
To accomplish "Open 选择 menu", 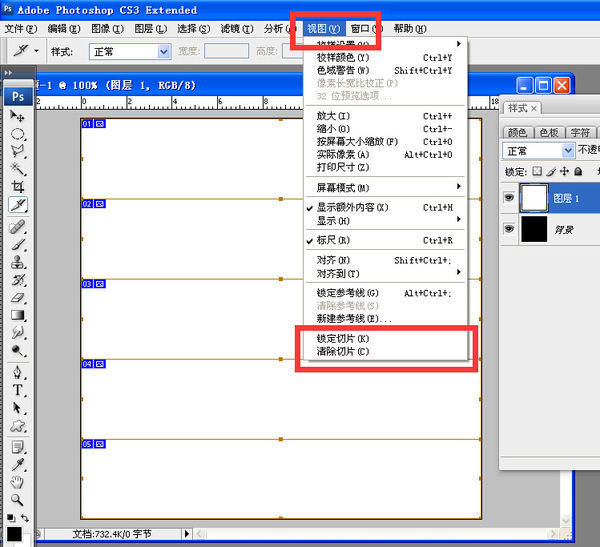I will pos(194,29).
